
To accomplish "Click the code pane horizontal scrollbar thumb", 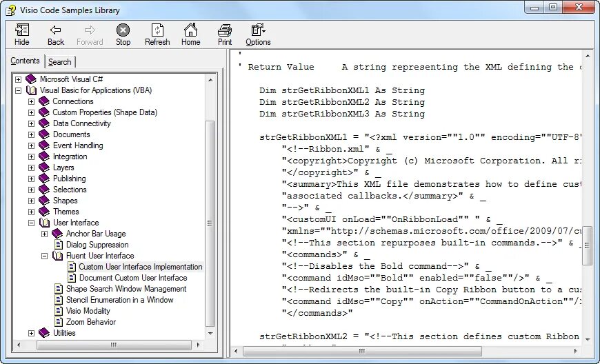I will point(362,351).
